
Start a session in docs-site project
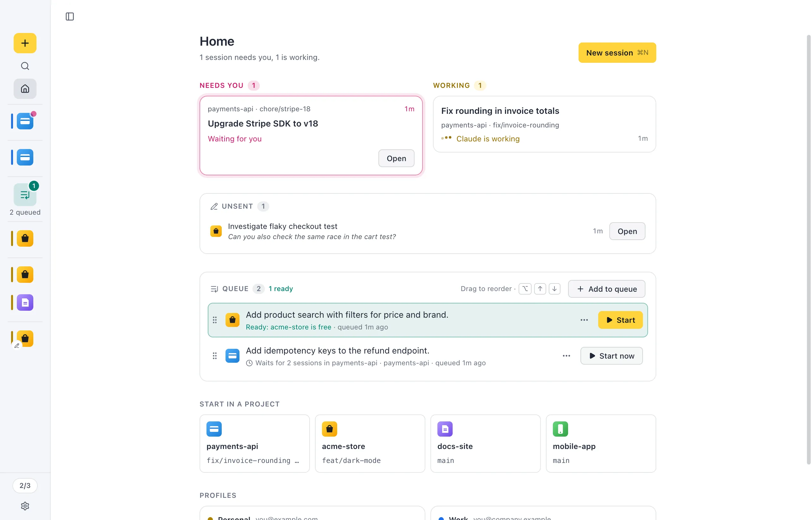point(485,443)
